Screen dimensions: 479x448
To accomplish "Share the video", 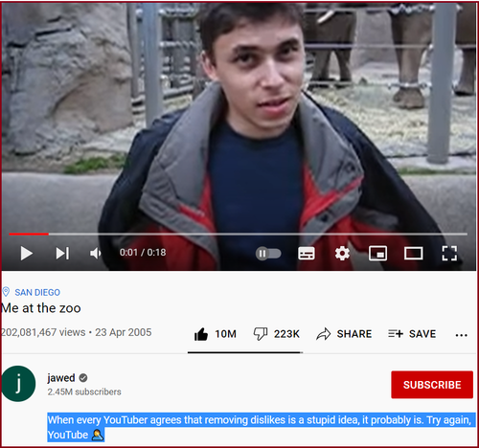I will tap(344, 334).
